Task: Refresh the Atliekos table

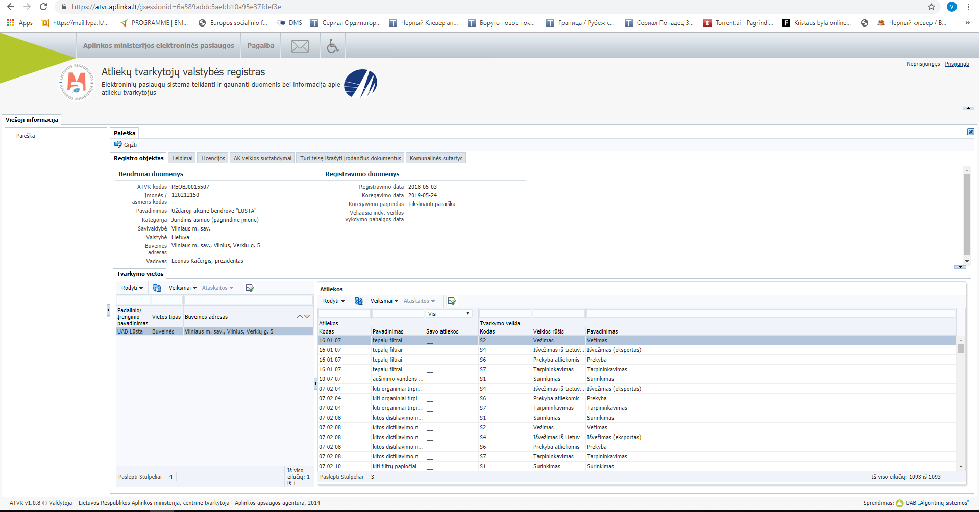Action: click(x=359, y=301)
